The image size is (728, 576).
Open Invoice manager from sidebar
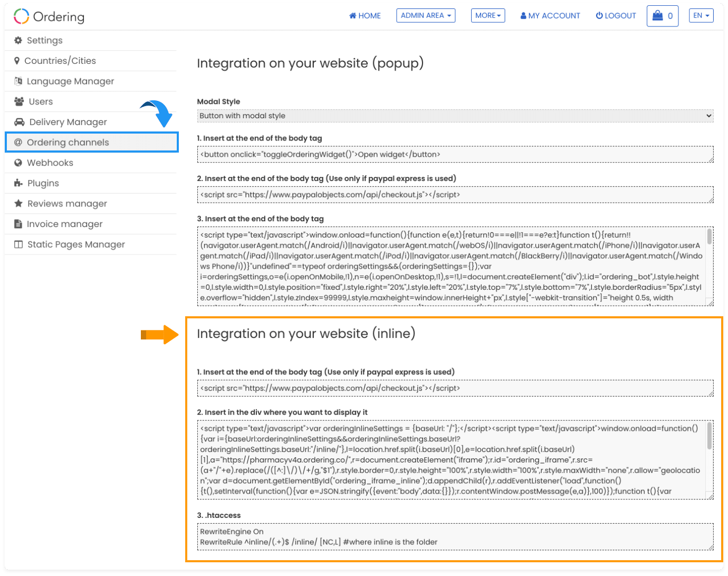click(91, 224)
